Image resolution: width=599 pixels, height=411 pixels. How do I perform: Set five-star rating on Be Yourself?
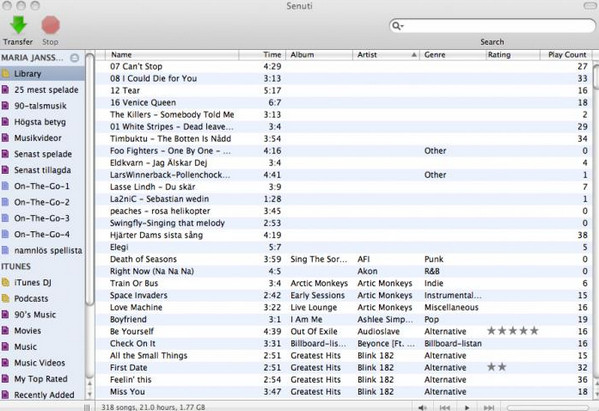[x=534, y=331]
